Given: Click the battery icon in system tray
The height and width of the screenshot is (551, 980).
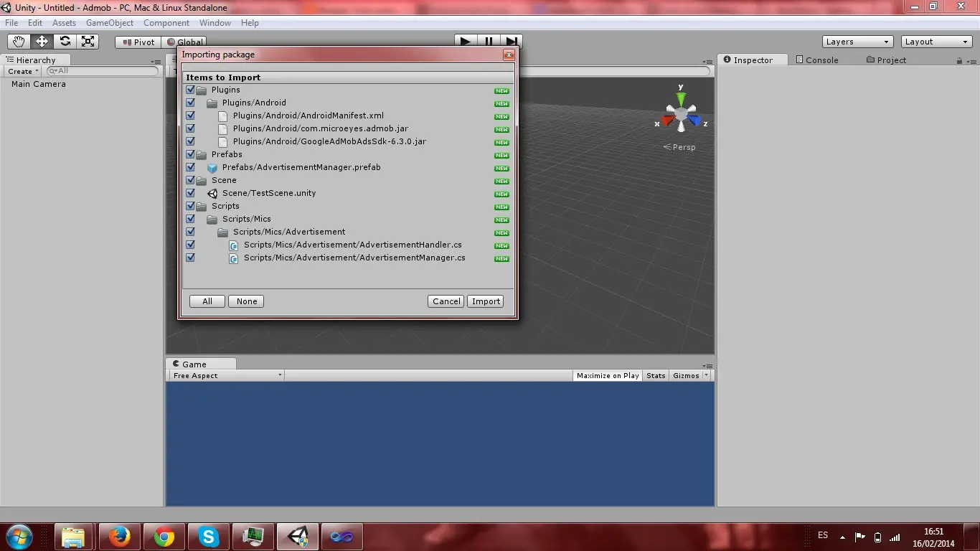Looking at the screenshot, I should (877, 537).
